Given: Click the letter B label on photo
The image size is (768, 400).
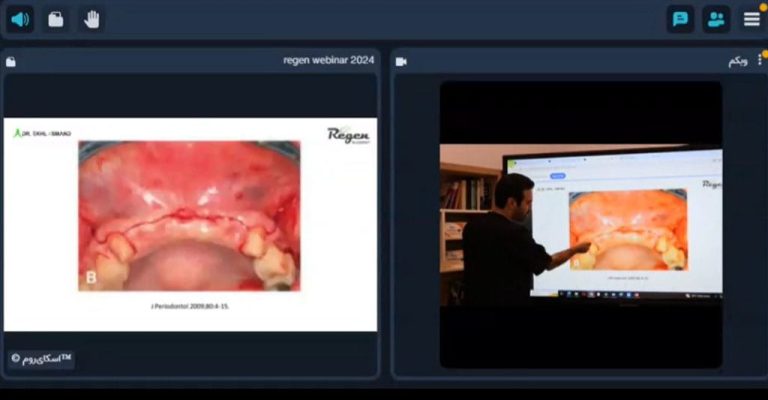Looking at the screenshot, I should 91,276.
